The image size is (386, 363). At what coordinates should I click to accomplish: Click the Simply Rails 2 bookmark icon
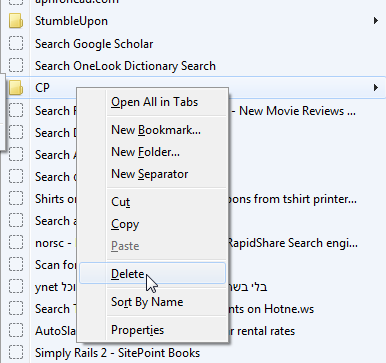pos(16,353)
